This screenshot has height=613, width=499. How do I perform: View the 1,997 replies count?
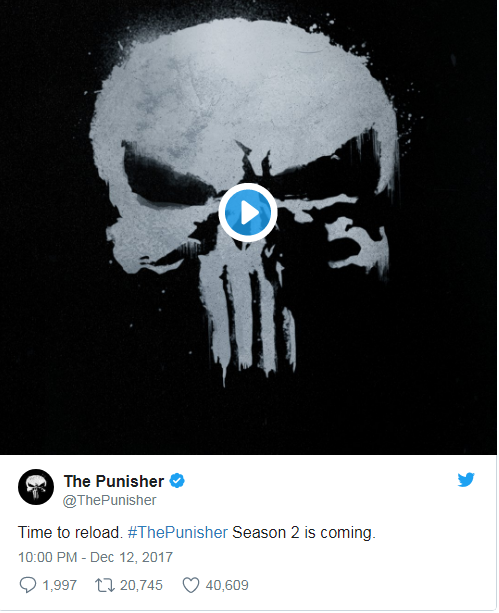tap(59, 585)
